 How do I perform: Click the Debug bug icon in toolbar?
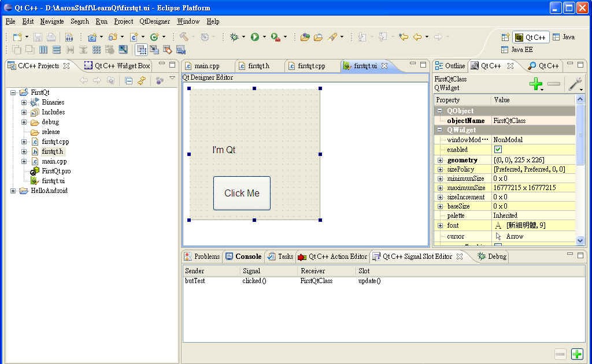[x=234, y=37]
